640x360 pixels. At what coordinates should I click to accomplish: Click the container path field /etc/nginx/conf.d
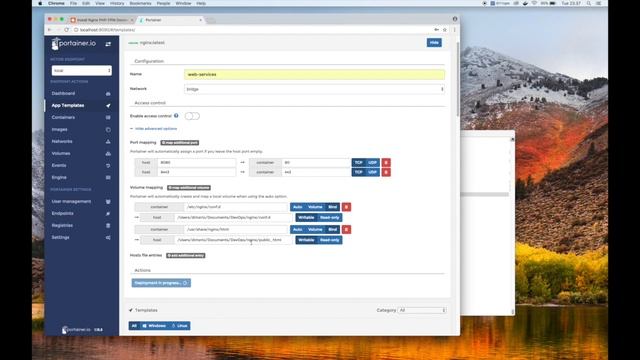[x=236, y=207]
